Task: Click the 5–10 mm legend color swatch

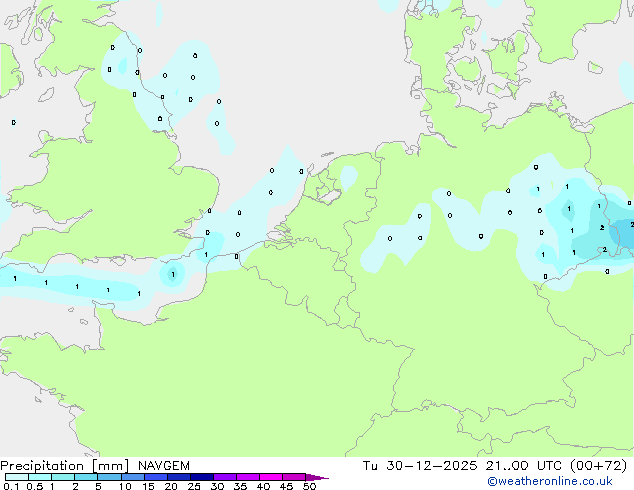Action: (x=109, y=477)
